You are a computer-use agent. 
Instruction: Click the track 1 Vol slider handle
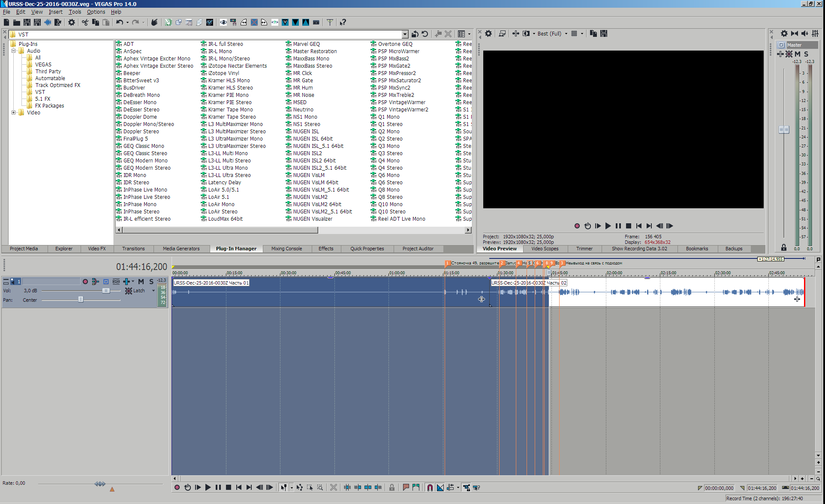point(106,291)
